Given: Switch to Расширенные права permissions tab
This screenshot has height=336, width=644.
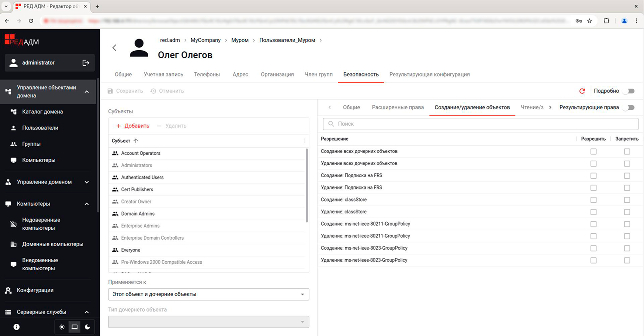Looking at the screenshot, I should (398, 107).
